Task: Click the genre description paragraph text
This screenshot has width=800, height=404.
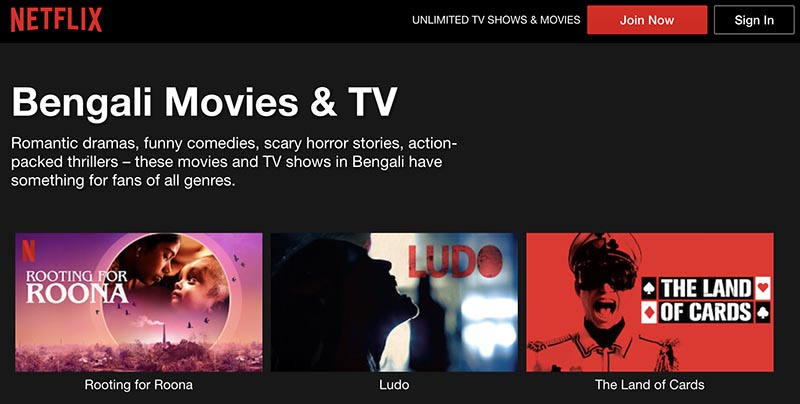Action: [x=235, y=162]
